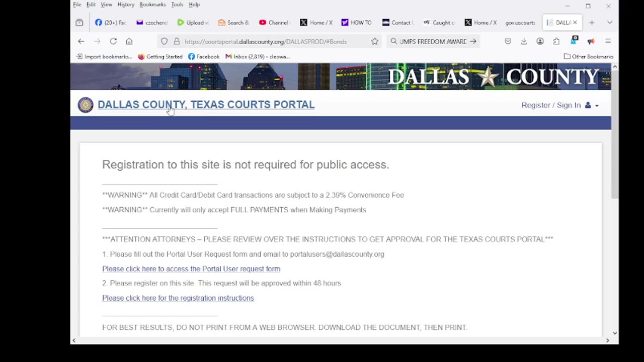
Task: Go back to the previous page
Action: 81,41
